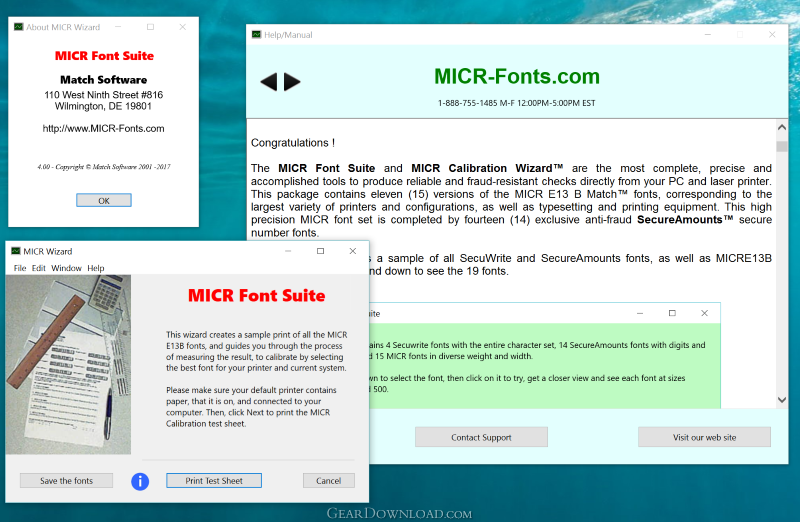Open the Help menu in MICR Wizard
This screenshot has width=800, height=522.
coord(95,268)
